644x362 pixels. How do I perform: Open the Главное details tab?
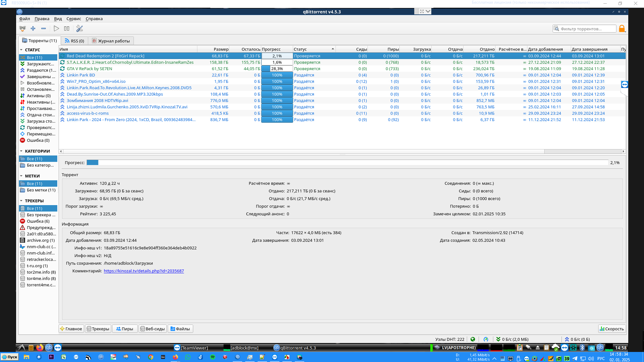coord(71,329)
